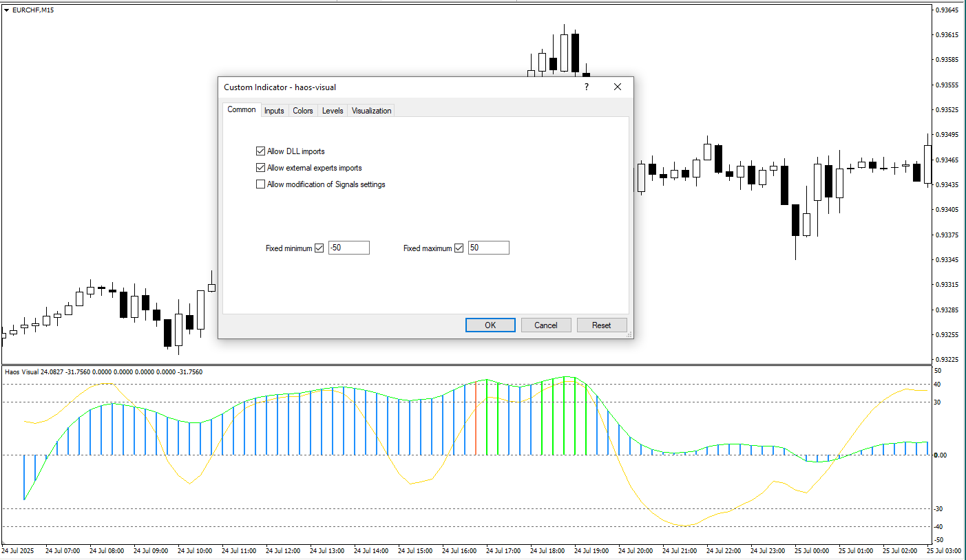Viewport: 966px width, 560px height.
Task: Toggle the Fixed minimum checkbox
Action: pyautogui.click(x=319, y=248)
